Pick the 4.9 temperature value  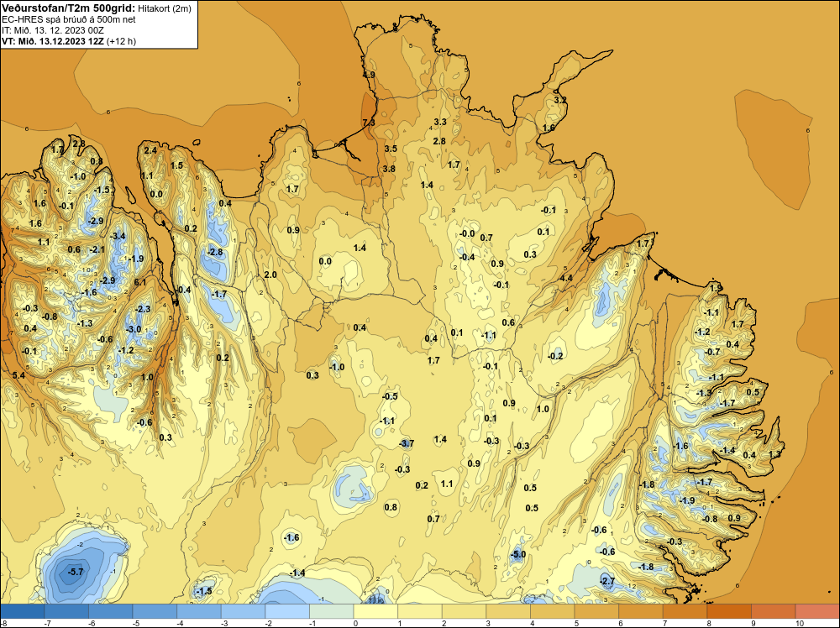coord(369,75)
